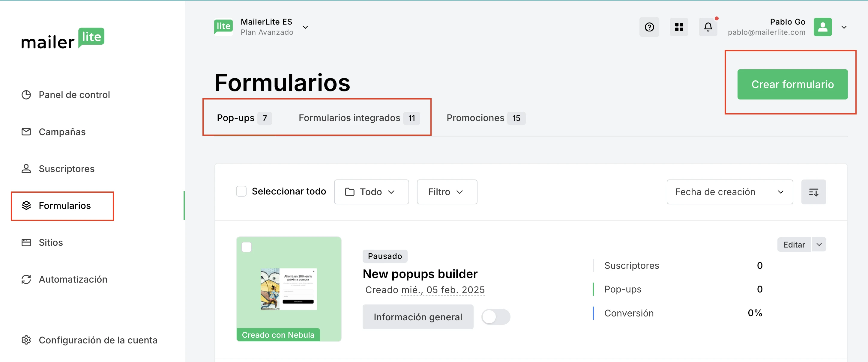The height and width of the screenshot is (362, 868).
Task: Open Fecha de creación sort dropdown
Action: [x=729, y=192]
